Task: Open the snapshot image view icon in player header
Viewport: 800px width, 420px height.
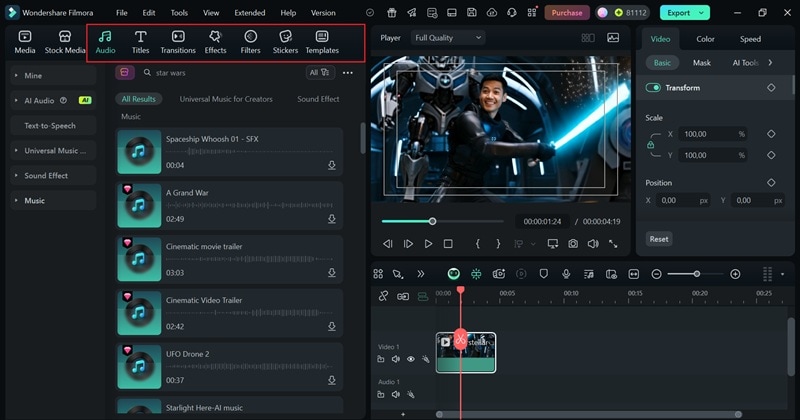Action: click(x=613, y=38)
